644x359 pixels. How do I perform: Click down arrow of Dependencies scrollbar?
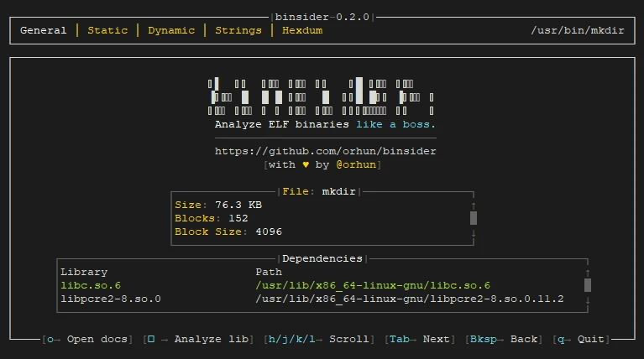coord(587,299)
